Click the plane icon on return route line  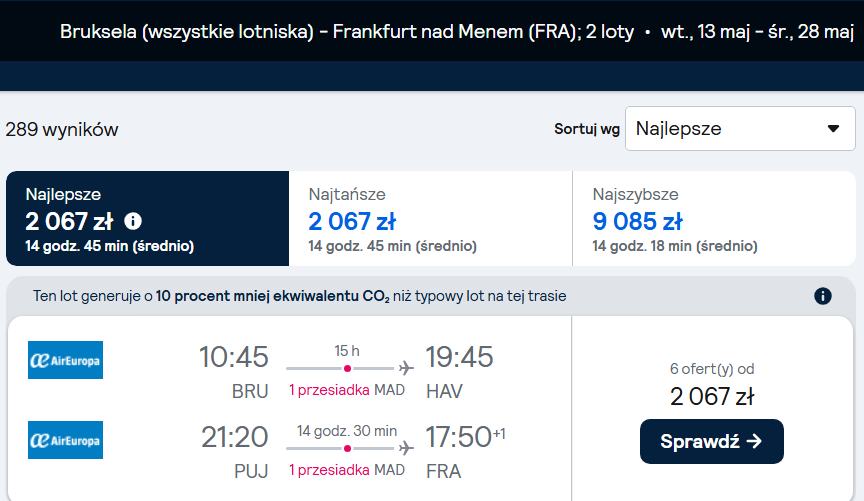tap(406, 448)
